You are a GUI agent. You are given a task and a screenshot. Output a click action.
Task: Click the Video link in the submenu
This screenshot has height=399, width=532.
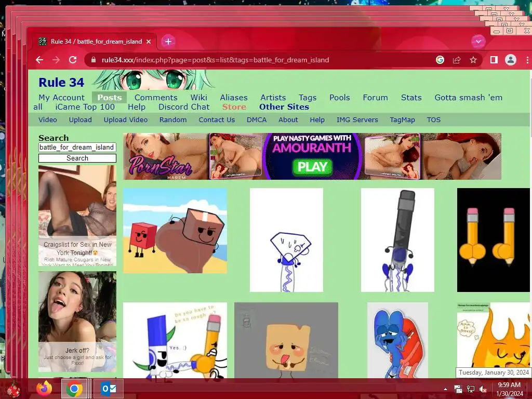tap(47, 120)
